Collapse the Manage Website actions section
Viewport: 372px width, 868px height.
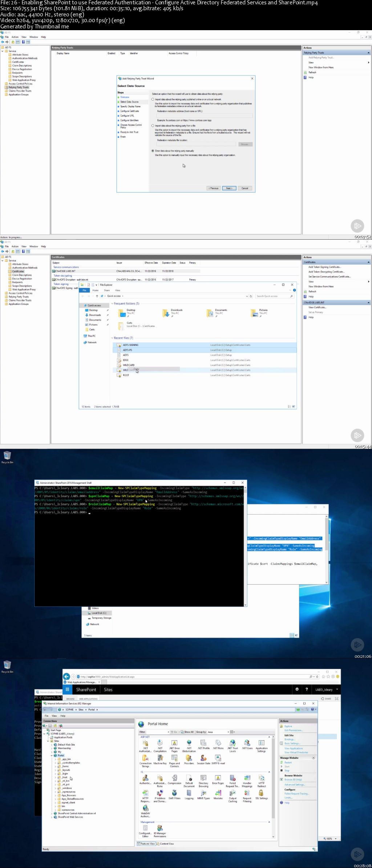point(314,758)
